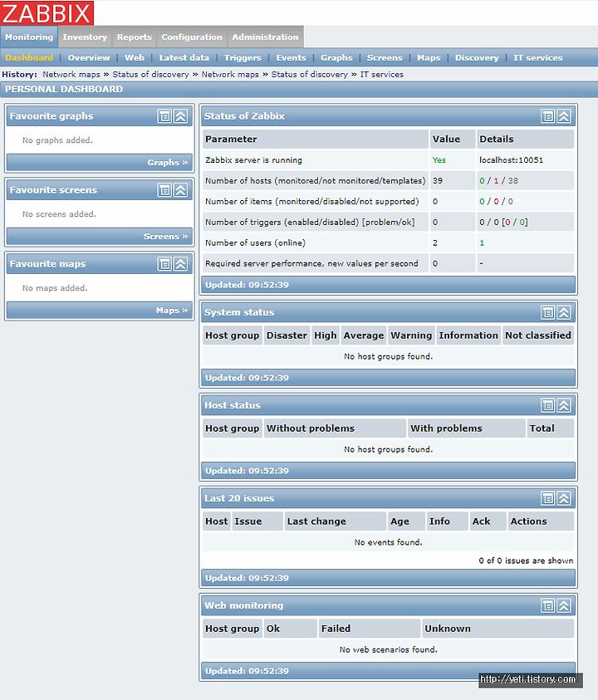598x700 pixels.
Task: Open the Events submenu item
Action: pos(291,57)
